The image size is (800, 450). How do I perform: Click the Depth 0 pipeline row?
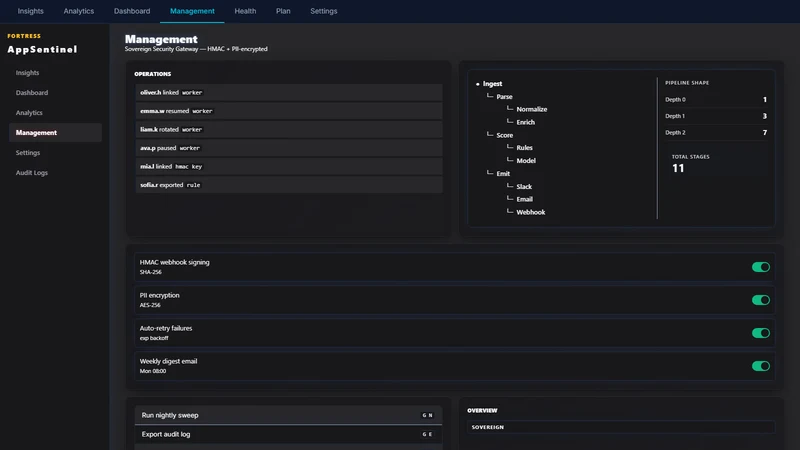click(x=716, y=99)
